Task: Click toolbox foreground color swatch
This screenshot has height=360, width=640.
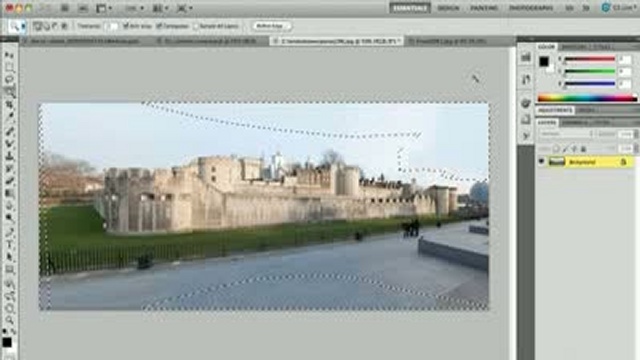Action: point(7,342)
